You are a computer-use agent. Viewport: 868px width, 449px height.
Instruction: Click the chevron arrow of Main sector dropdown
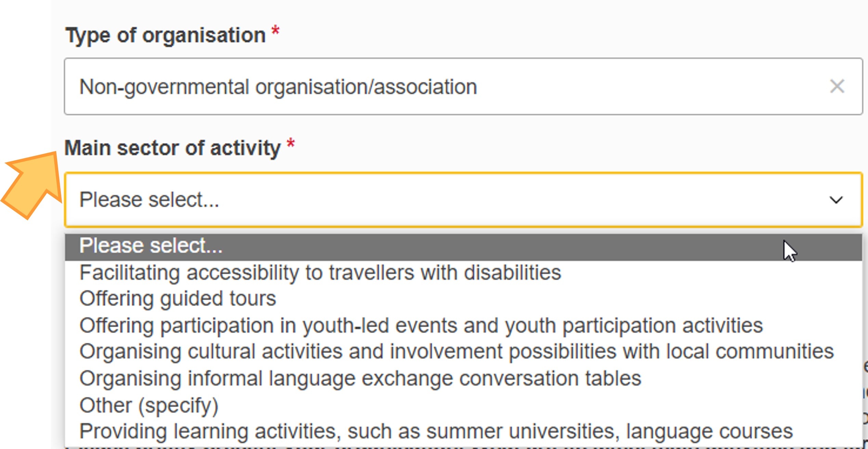pyautogui.click(x=836, y=200)
